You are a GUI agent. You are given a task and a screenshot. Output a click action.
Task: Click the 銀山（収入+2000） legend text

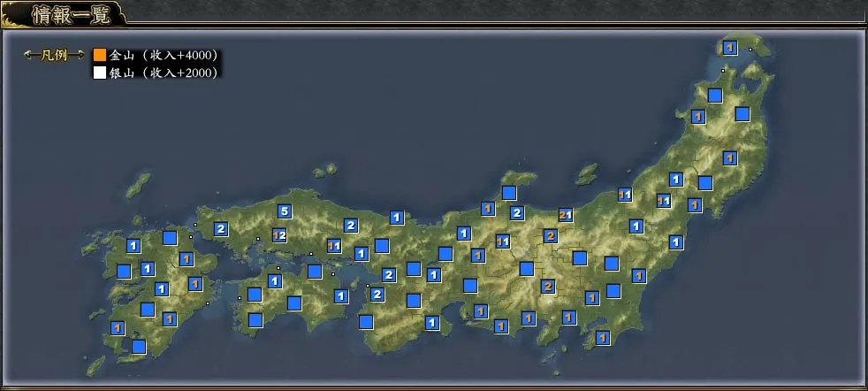click(x=164, y=73)
